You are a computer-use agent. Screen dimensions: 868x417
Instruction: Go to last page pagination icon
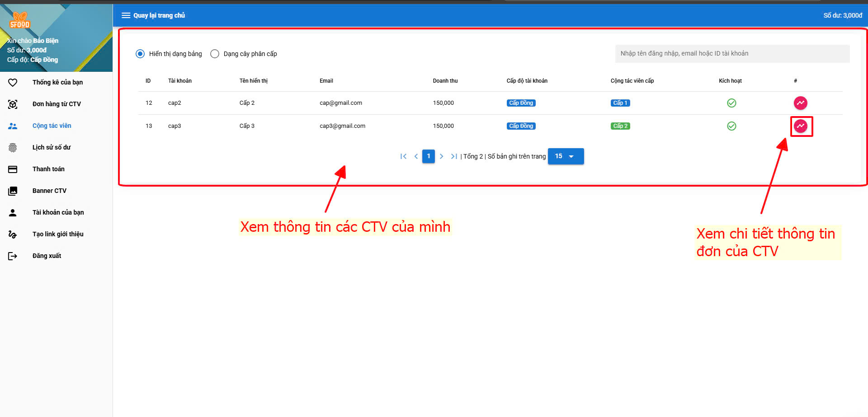[x=454, y=156]
